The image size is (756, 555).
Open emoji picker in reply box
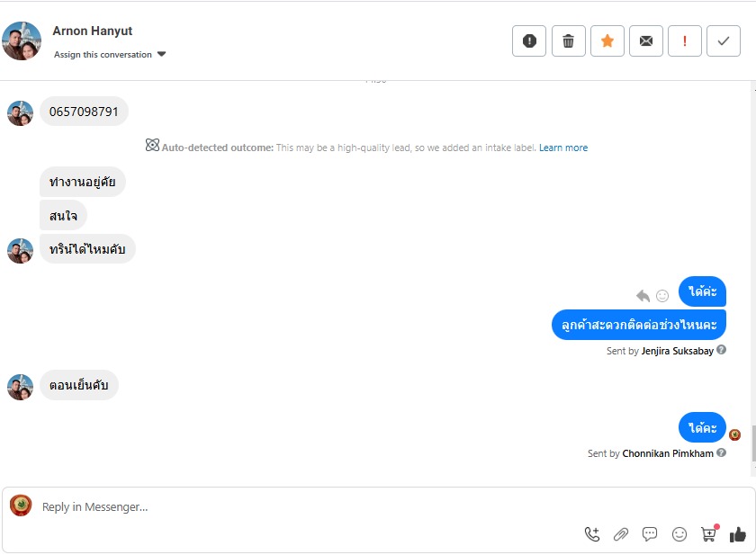(x=679, y=534)
